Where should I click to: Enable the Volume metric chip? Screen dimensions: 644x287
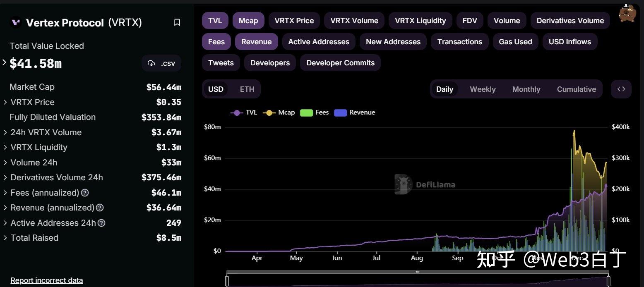507,21
